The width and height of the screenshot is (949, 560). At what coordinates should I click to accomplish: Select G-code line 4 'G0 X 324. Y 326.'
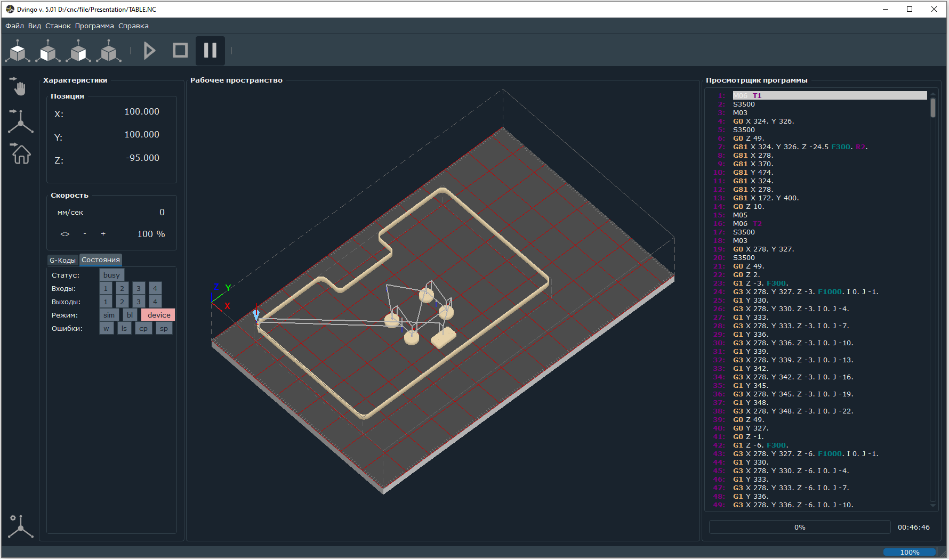(x=763, y=121)
